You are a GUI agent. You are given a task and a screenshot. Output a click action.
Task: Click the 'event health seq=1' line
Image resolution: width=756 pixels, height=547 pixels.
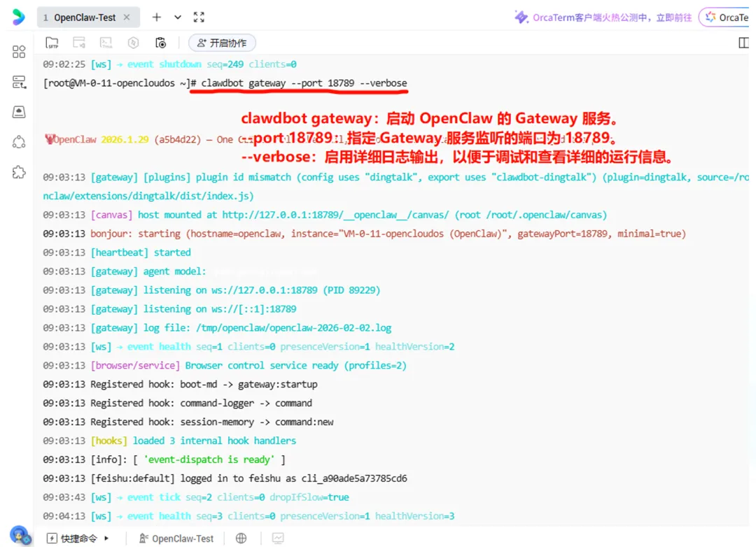(x=248, y=346)
